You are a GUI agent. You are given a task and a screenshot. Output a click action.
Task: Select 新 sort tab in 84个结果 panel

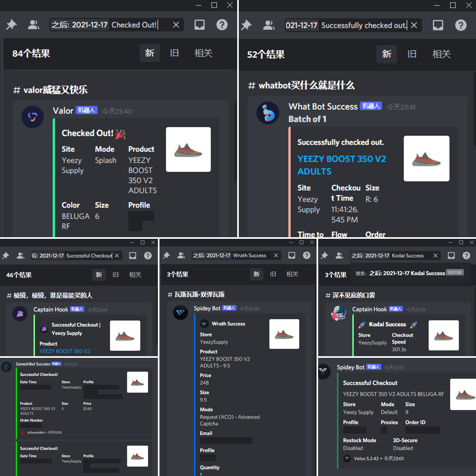(150, 53)
